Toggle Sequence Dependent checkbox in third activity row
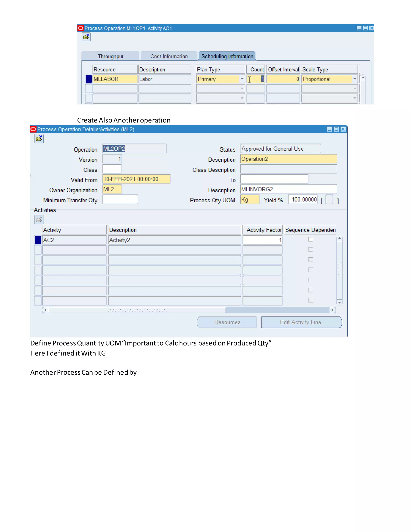This screenshot has width=411, height=532. (x=311, y=260)
